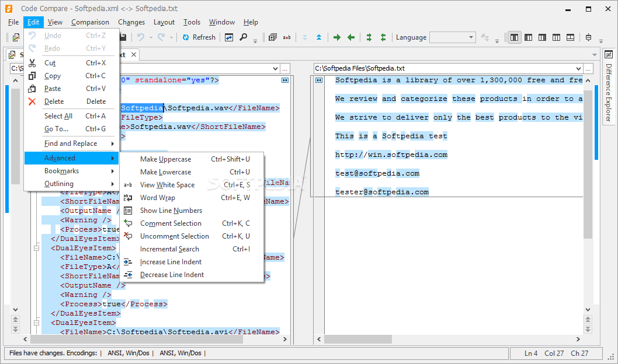Close the document tab
The width and height of the screenshot is (618, 364).
coord(134,55)
